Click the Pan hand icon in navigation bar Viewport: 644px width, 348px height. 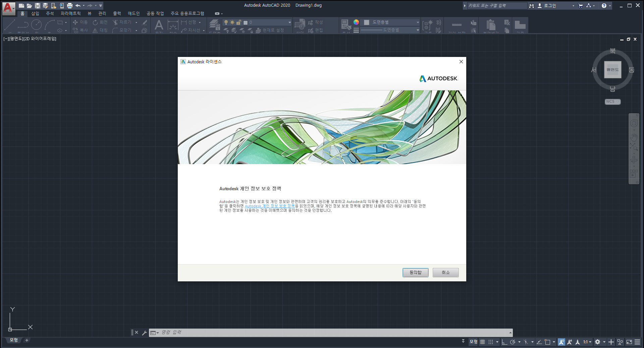[634, 137]
